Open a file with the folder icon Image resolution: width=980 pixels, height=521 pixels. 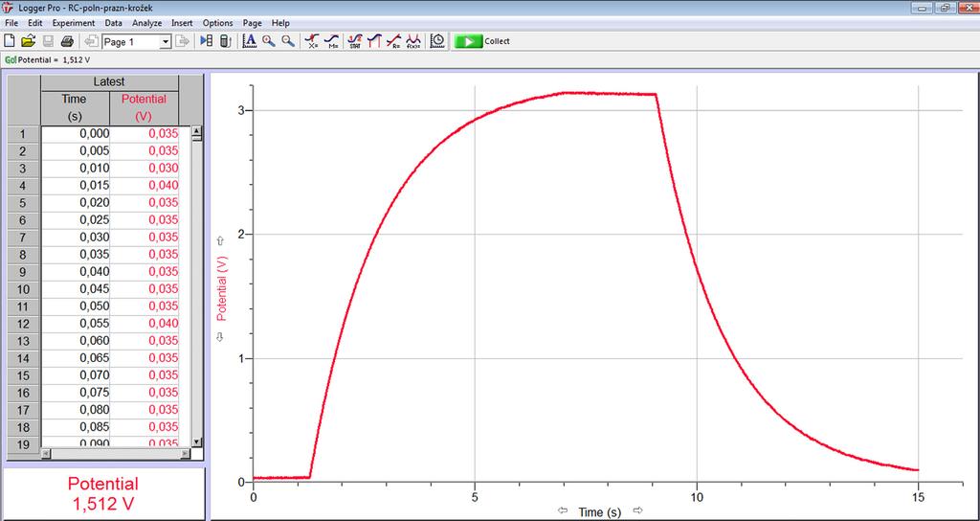(28, 41)
